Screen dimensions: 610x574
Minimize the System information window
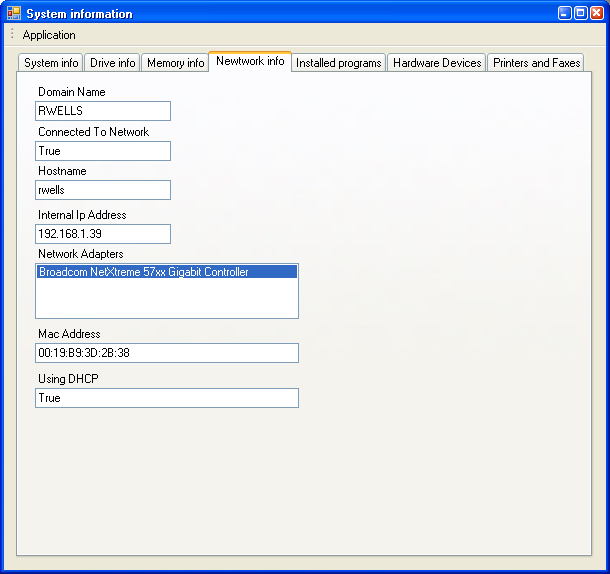click(x=565, y=13)
